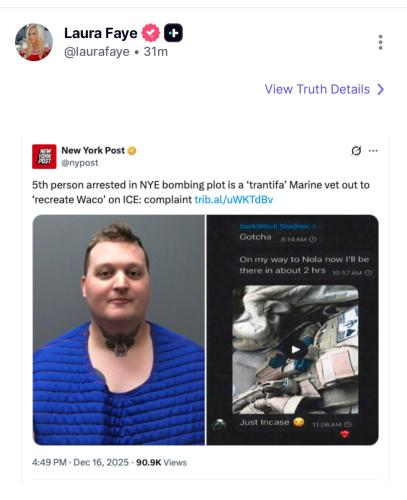Click the black plus badge icon
This screenshot has height=500, width=407.
click(x=173, y=33)
